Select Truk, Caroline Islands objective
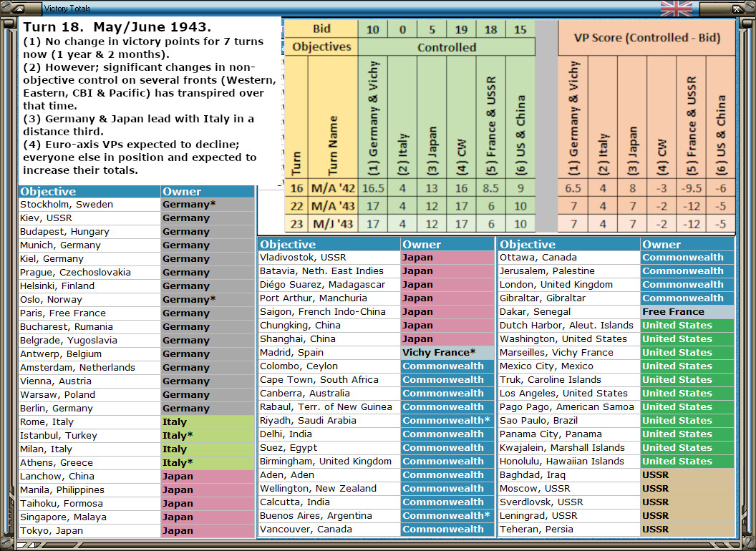 569,379
